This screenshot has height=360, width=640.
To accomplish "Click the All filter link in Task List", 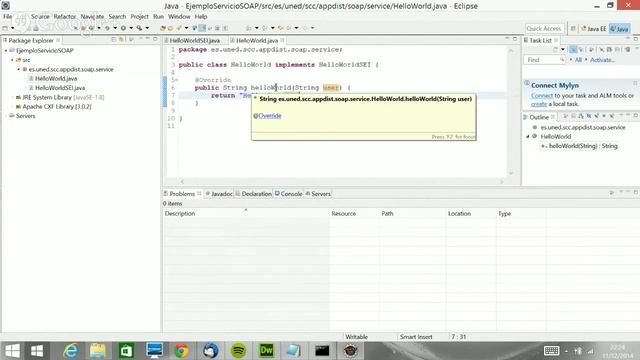I will 578,60.
